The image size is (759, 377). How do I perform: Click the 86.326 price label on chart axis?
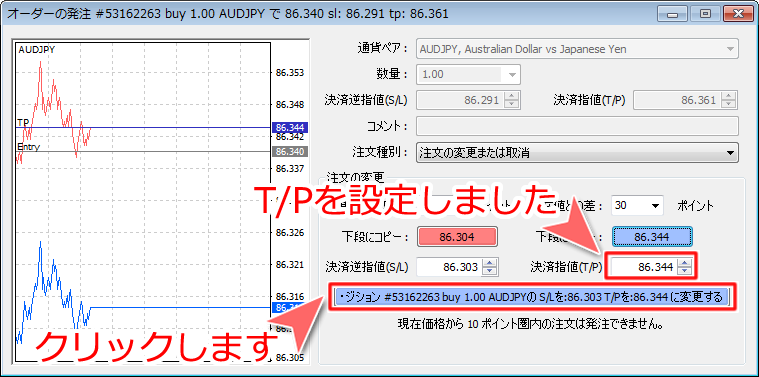[x=290, y=233]
